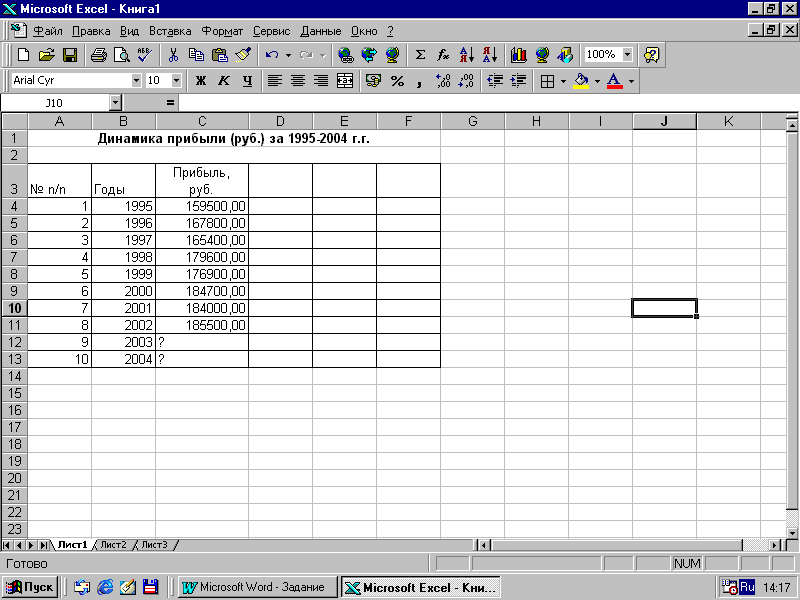
Task: Create a new workbook with New icon
Action: [x=23, y=55]
